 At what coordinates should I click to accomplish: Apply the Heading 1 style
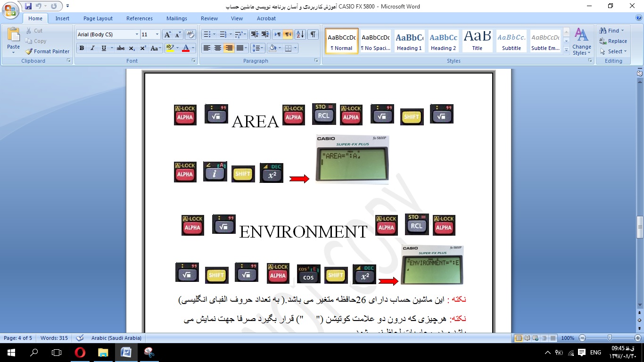pyautogui.click(x=409, y=41)
